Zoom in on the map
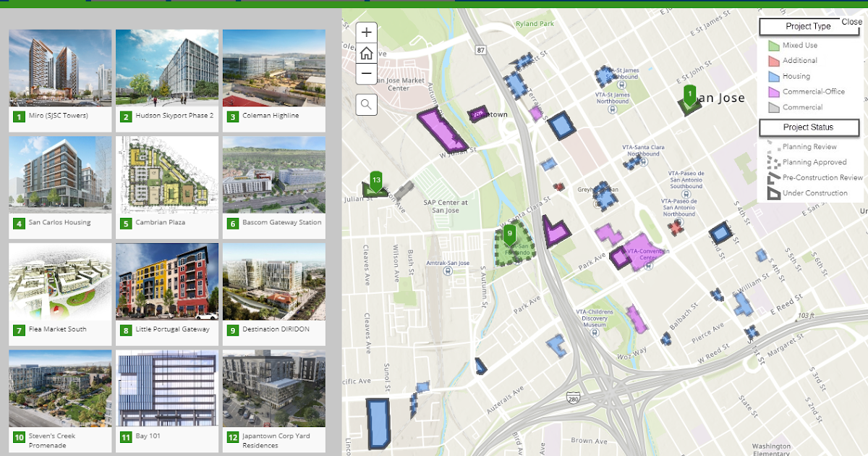Image resolution: width=868 pixels, height=456 pixels. (x=366, y=32)
